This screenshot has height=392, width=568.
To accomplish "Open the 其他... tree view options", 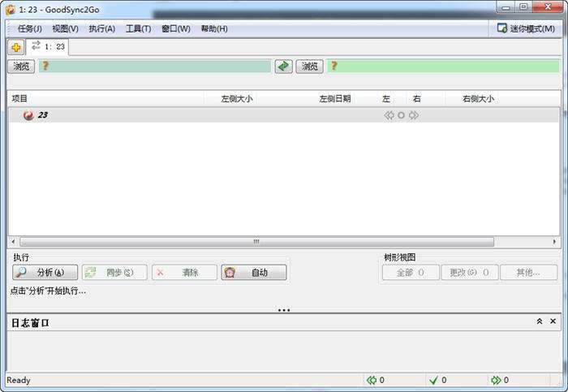I will click(x=528, y=273).
